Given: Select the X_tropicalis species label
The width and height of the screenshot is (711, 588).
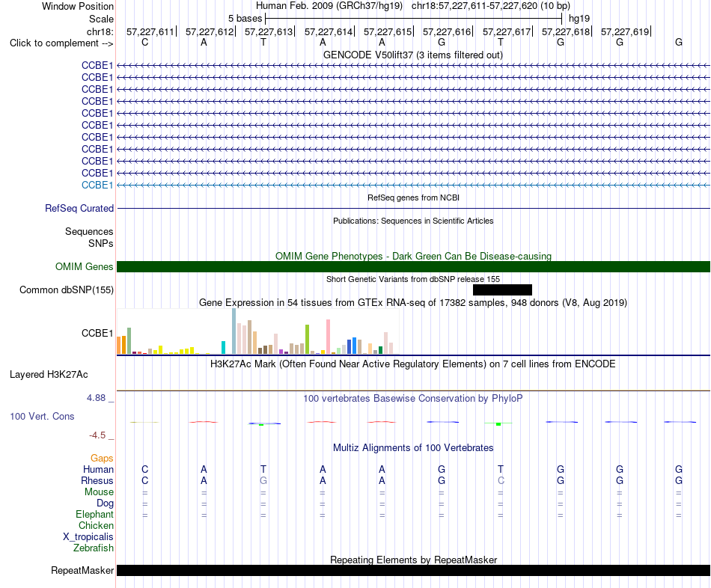Looking at the screenshot, I should (x=88, y=537).
